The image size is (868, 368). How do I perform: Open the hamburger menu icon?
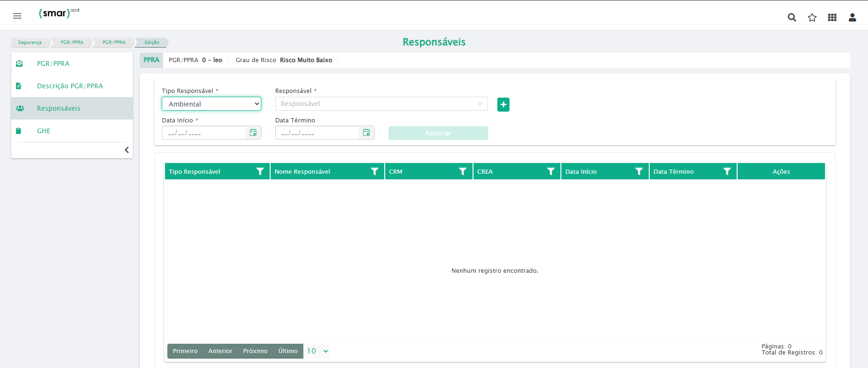(x=17, y=16)
